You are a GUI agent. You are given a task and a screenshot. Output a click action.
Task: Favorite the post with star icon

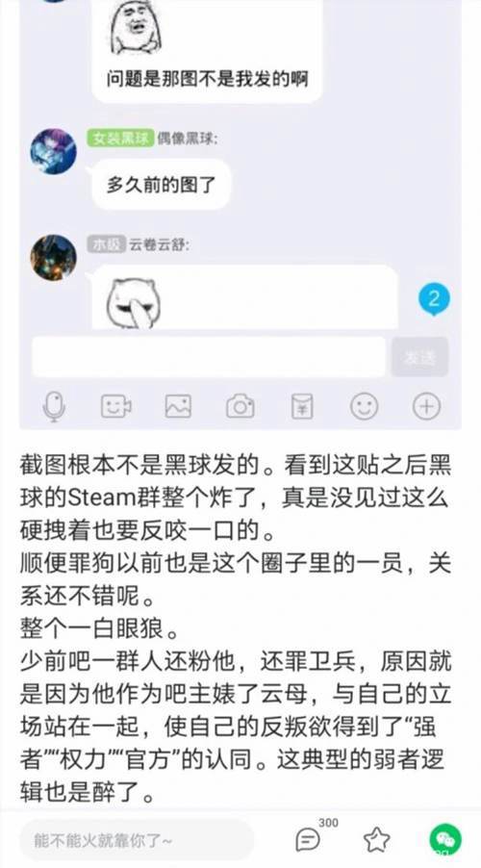pos(377,840)
